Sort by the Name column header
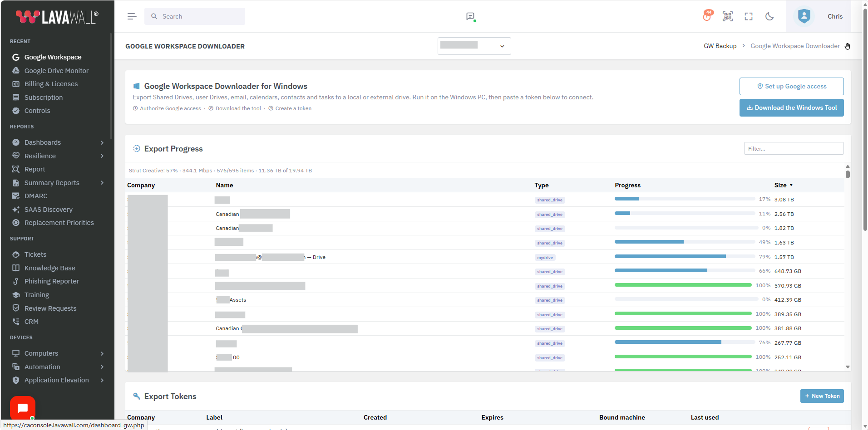The width and height of the screenshot is (868, 430). click(224, 185)
